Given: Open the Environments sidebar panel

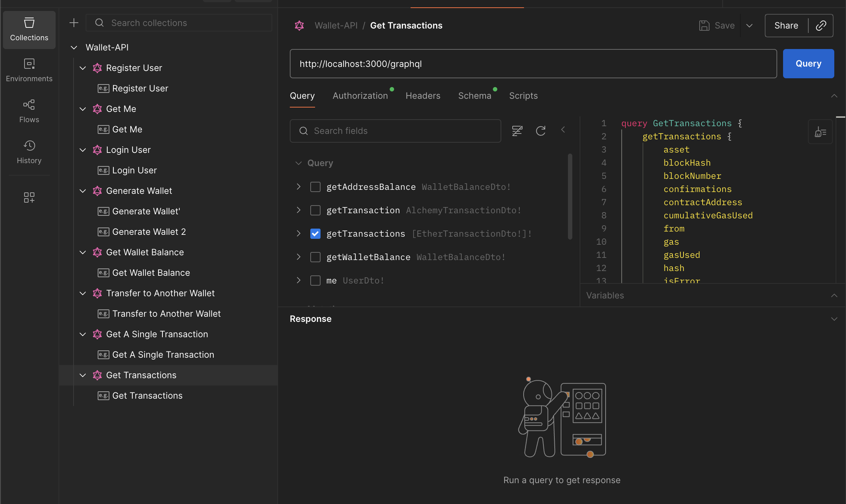Looking at the screenshot, I should 29,70.
